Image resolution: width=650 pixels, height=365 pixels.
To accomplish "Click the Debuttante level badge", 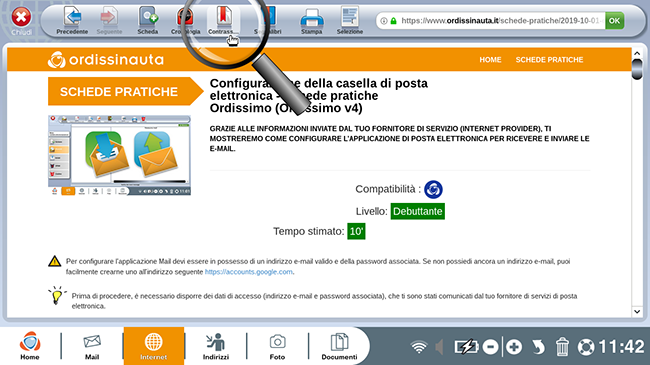I will [417, 211].
